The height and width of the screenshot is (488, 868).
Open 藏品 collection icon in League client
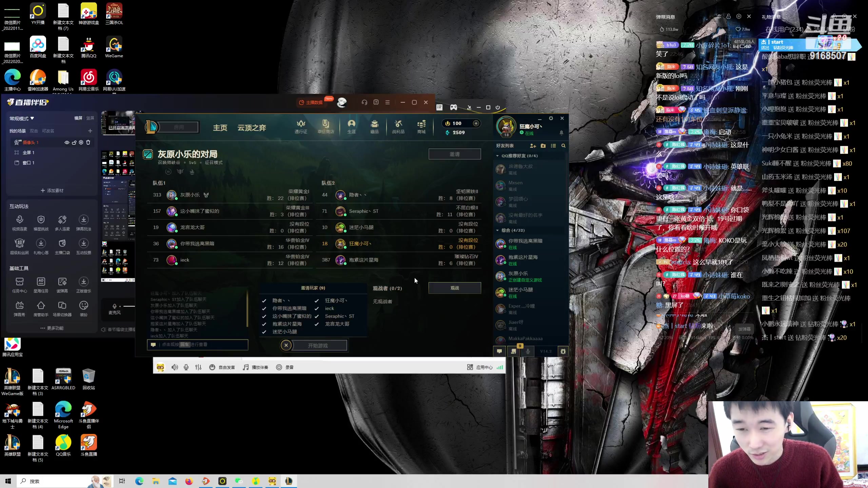[x=374, y=126]
